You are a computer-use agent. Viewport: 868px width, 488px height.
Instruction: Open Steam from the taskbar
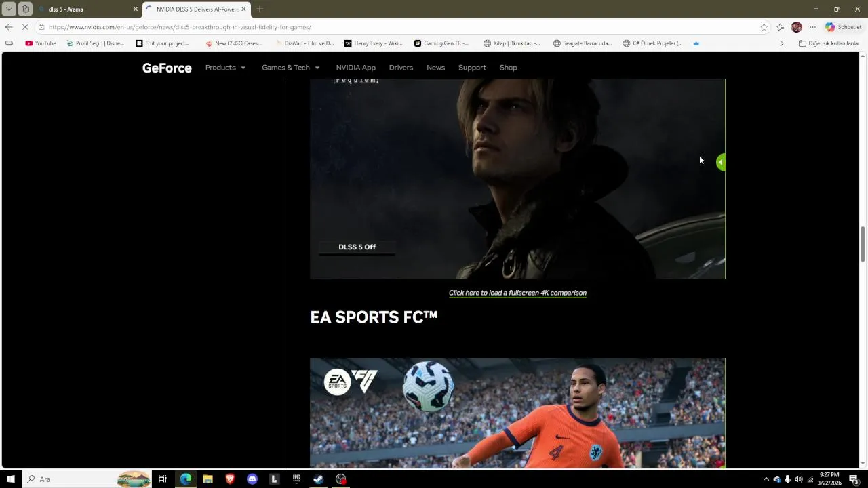pos(318,479)
